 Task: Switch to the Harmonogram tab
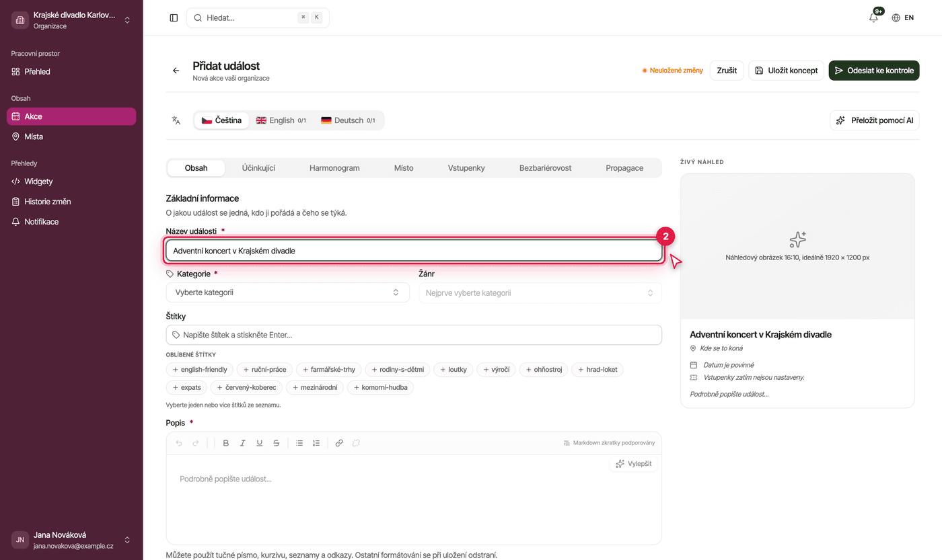click(334, 168)
